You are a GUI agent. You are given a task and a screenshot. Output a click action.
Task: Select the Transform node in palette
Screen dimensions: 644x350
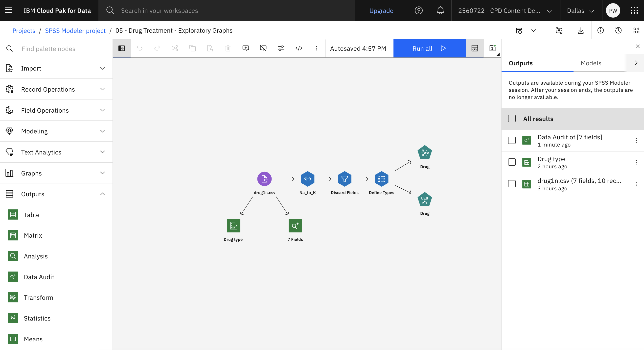pos(56,298)
